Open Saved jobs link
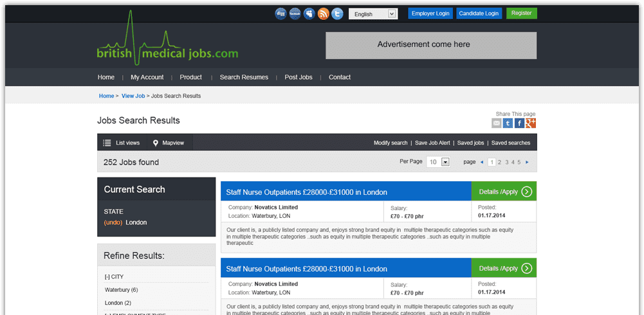Viewport: 644px width, 315px height. pos(471,143)
